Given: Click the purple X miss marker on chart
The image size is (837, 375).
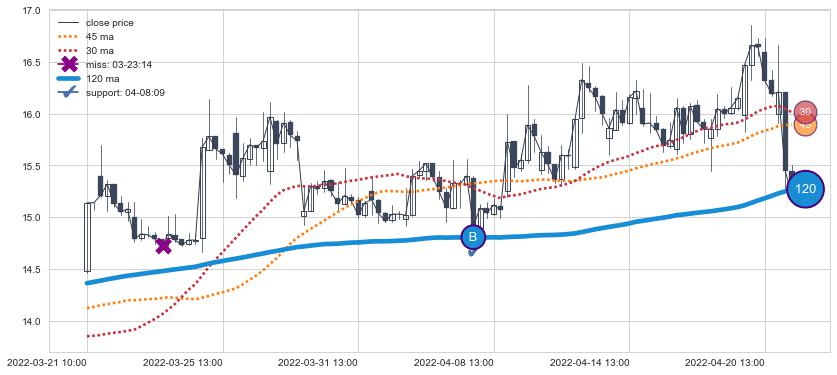Looking at the screenshot, I should coord(164,246).
